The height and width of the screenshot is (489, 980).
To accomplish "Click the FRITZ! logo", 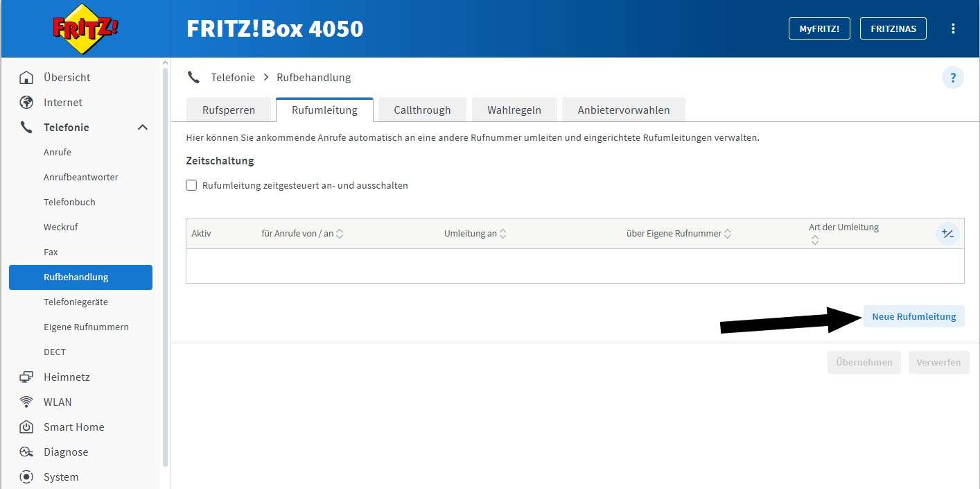I will 85,29.
